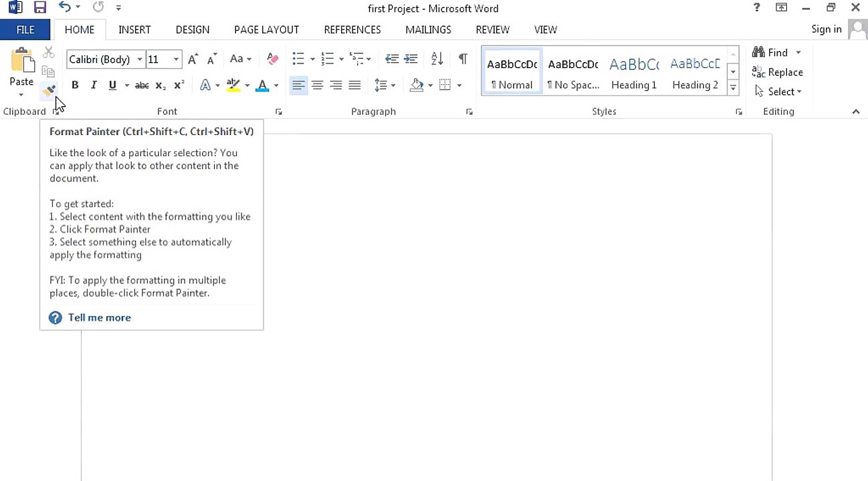868x481 pixels.
Task: Open the Paragraph settings dialog launcher
Action: tap(469, 112)
